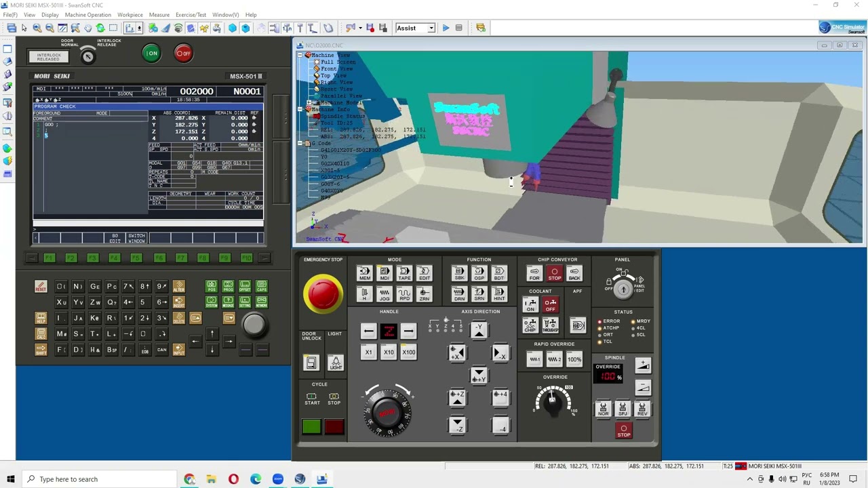
Task: Click the Windows Start button
Action: click(10, 479)
